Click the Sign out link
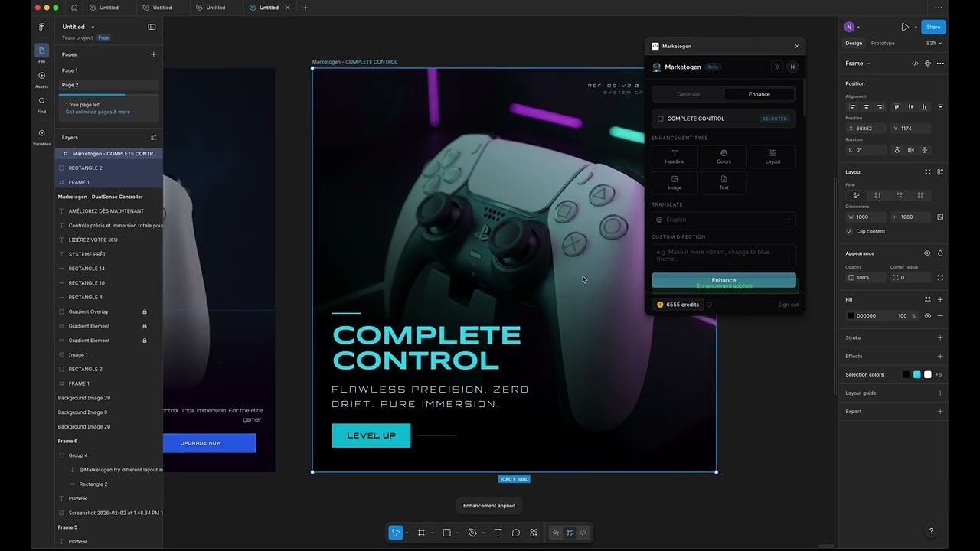Screen dimensions: 980x551 pos(788,305)
